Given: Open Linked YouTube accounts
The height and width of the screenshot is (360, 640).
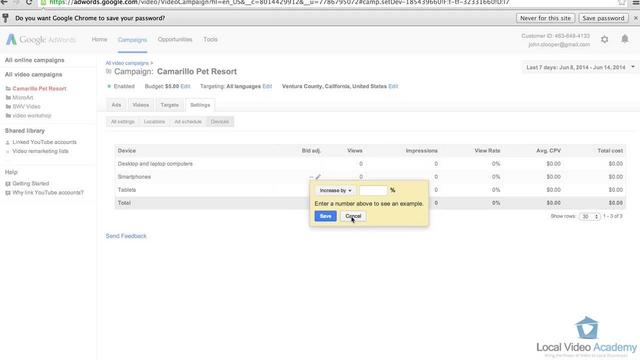Looking at the screenshot, I should (x=44, y=142).
